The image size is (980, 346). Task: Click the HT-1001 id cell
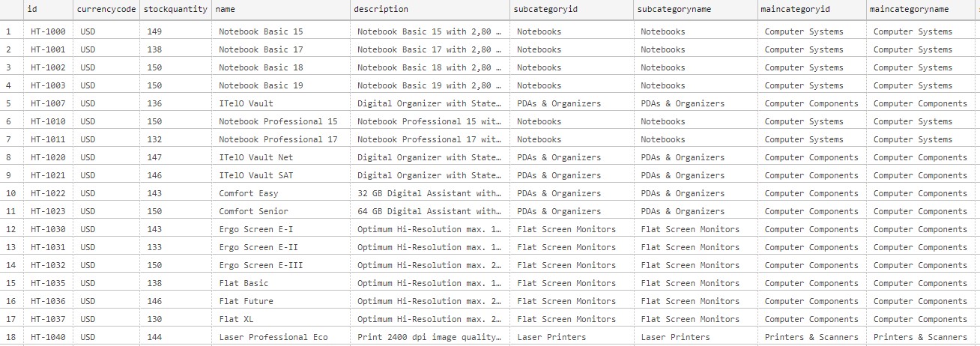click(48, 49)
